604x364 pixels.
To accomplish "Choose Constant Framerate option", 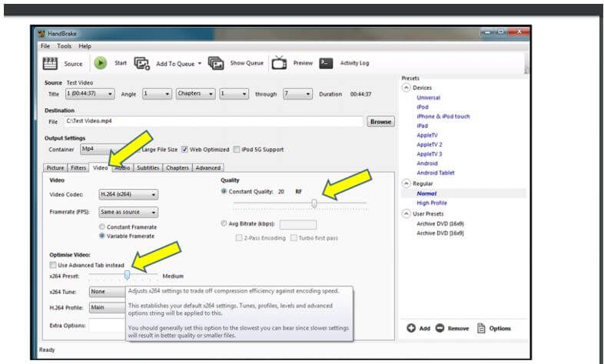I will tap(102, 227).
